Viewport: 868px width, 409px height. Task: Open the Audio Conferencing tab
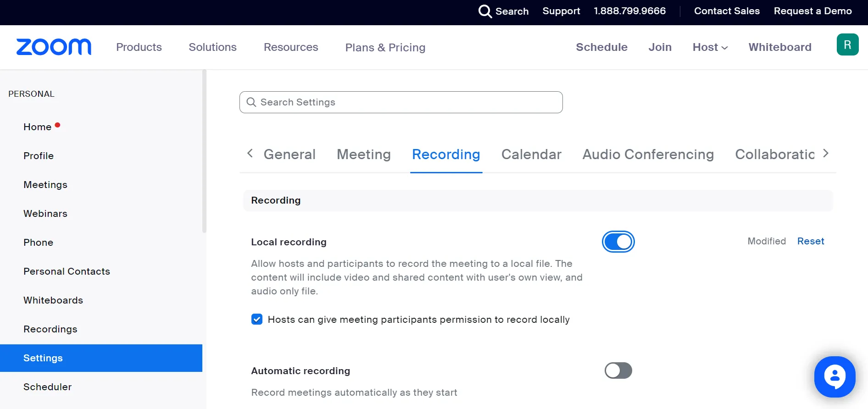point(648,154)
